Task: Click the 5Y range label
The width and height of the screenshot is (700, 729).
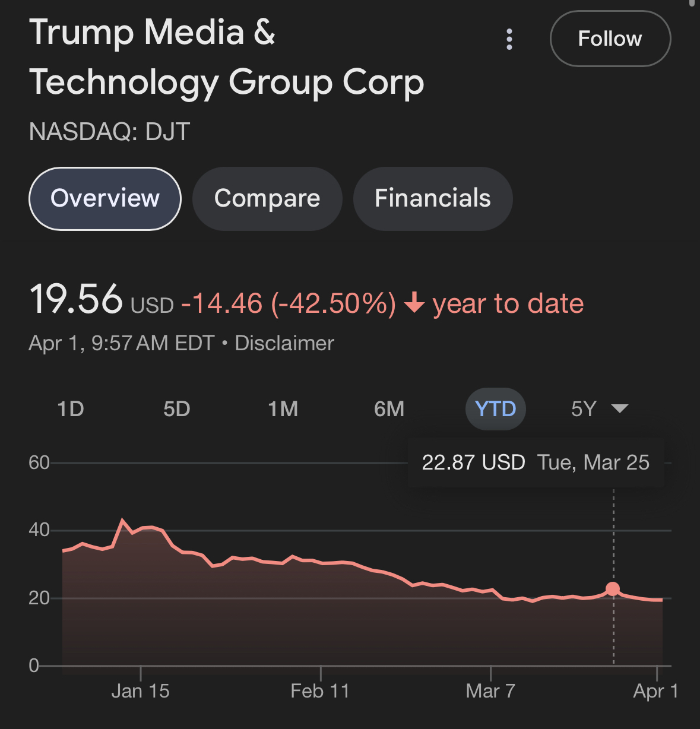Action: tap(583, 409)
